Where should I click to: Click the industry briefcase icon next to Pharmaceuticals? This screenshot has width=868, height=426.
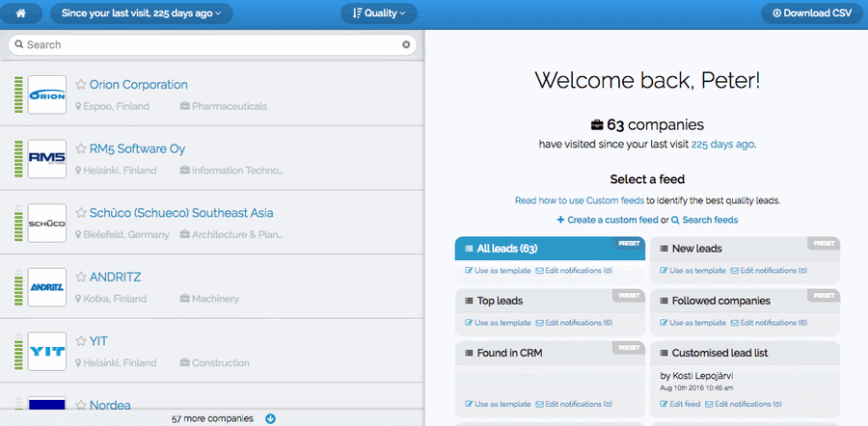(185, 106)
